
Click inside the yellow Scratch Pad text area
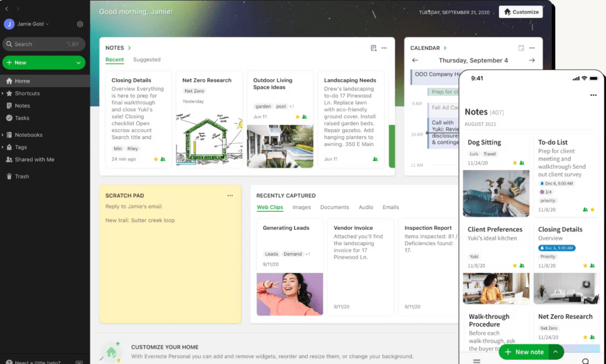(x=170, y=266)
